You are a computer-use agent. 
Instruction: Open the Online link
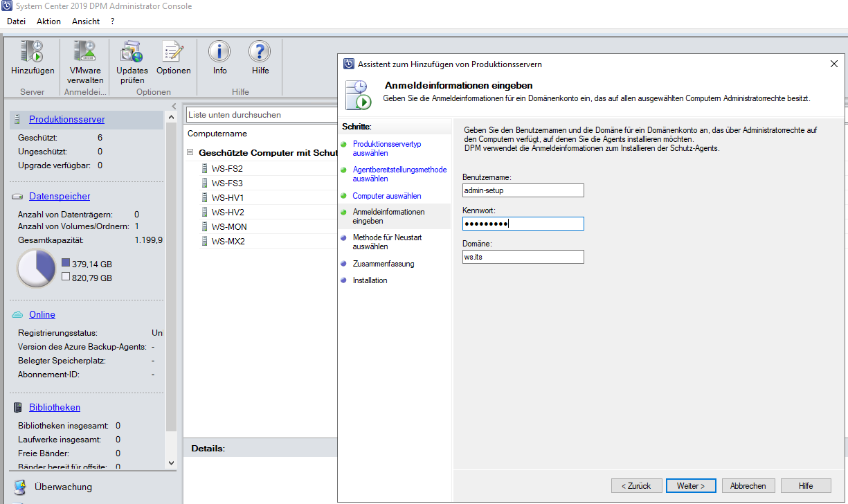(42, 315)
